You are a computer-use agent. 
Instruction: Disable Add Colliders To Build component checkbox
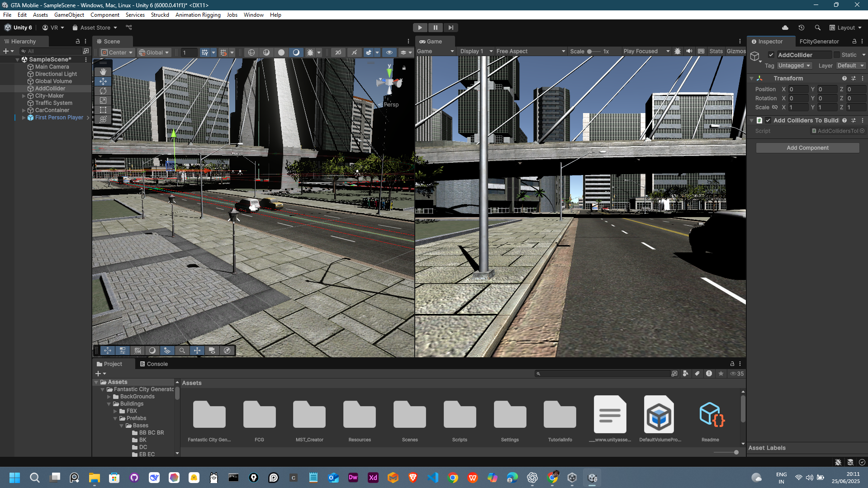tap(768, 120)
